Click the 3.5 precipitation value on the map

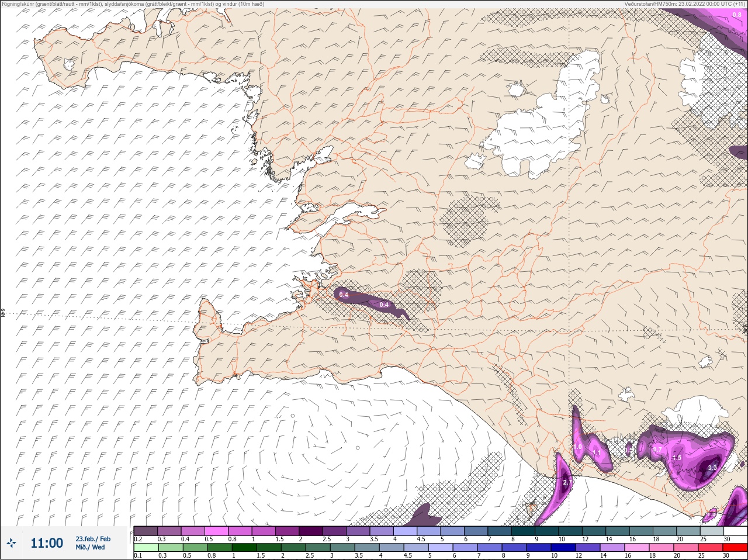pos(712,468)
